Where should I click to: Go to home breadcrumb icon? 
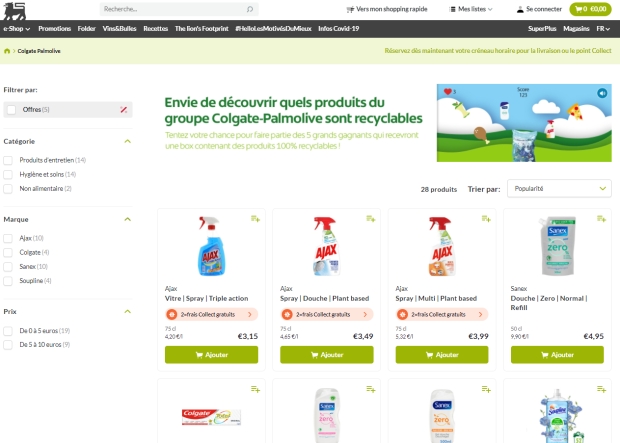coord(7,51)
